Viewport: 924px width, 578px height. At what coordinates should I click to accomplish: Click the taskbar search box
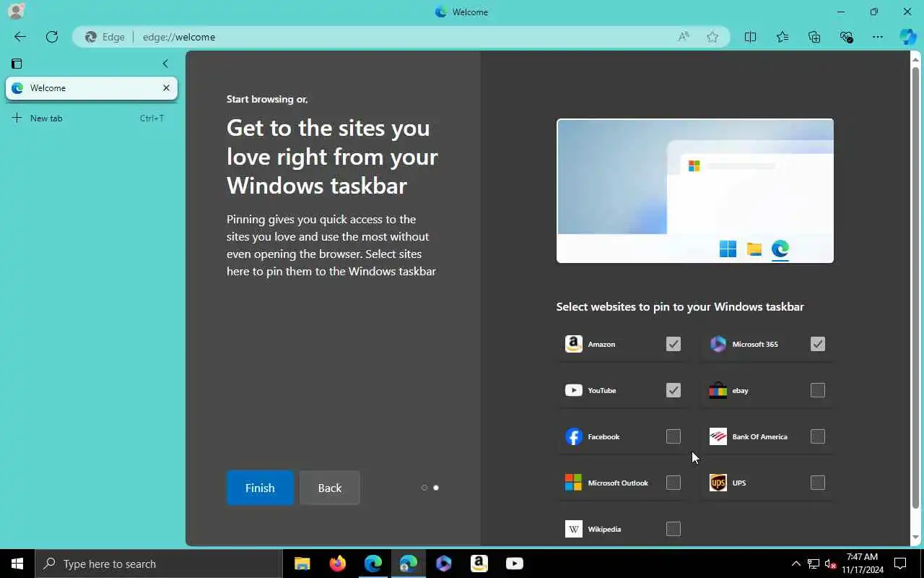coord(159,564)
